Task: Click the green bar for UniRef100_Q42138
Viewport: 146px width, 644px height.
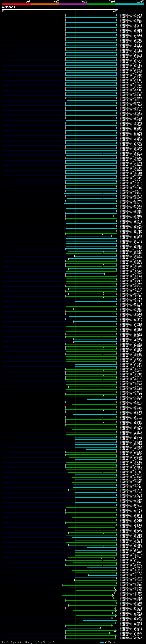Action: pyautogui.click(x=88, y=633)
